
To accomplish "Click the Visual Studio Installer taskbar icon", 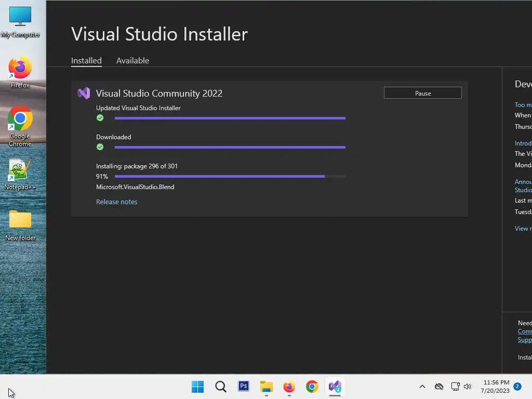I will (x=335, y=387).
